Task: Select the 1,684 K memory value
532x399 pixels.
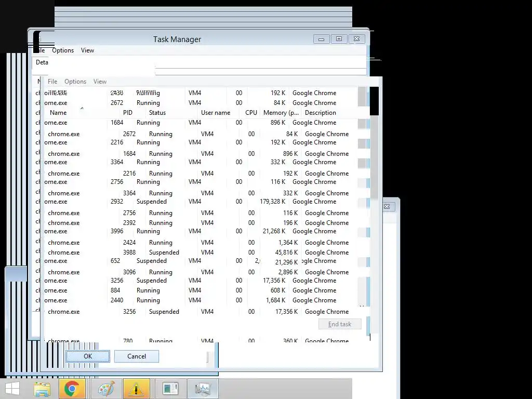Action: click(x=275, y=300)
